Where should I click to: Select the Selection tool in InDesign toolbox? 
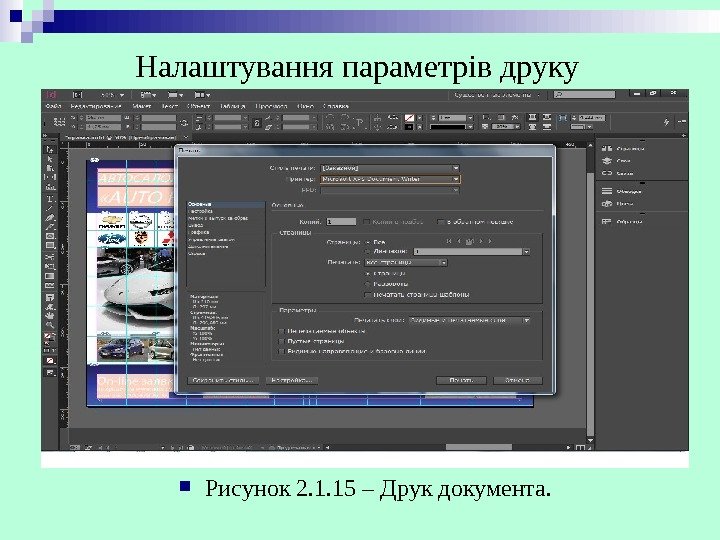pos(50,150)
